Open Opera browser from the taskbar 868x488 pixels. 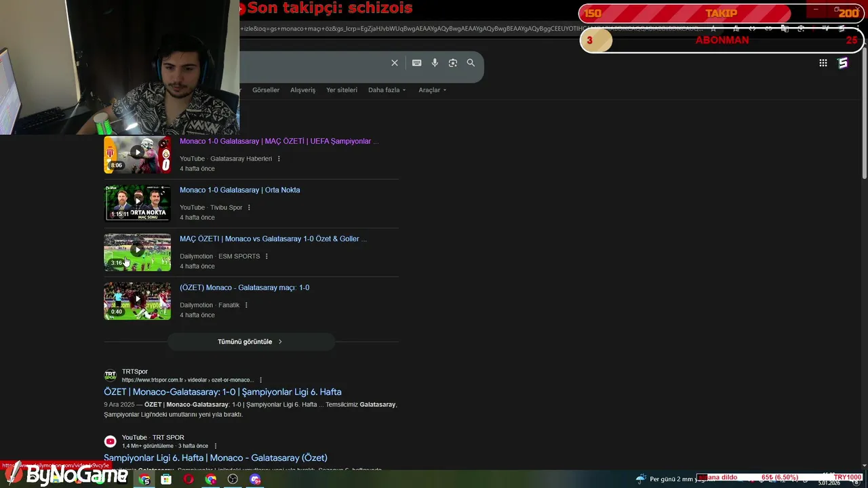189,479
